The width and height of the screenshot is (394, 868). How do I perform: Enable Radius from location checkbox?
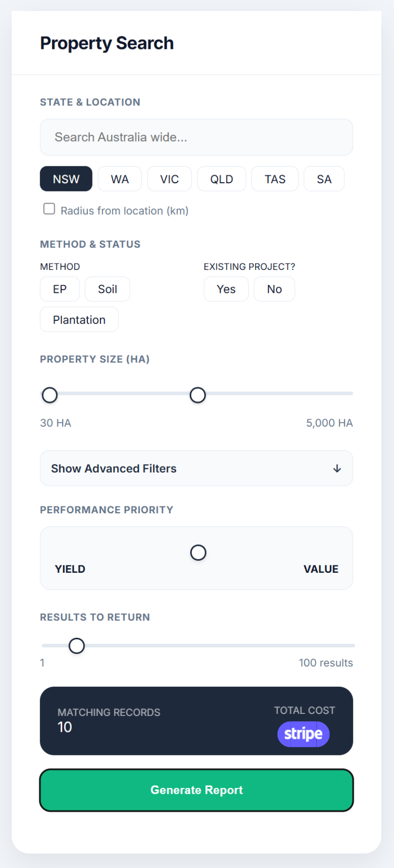tap(49, 209)
